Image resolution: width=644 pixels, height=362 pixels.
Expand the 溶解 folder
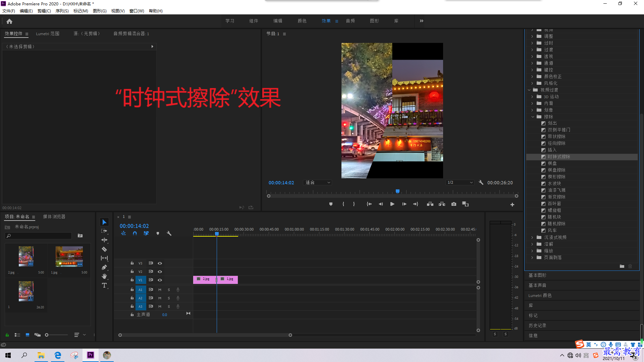click(532, 244)
